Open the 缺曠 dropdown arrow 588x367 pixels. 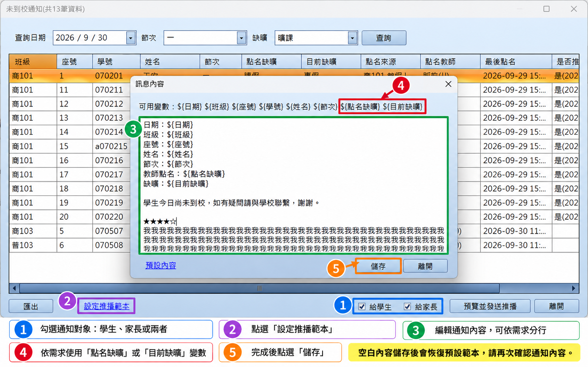pos(353,38)
